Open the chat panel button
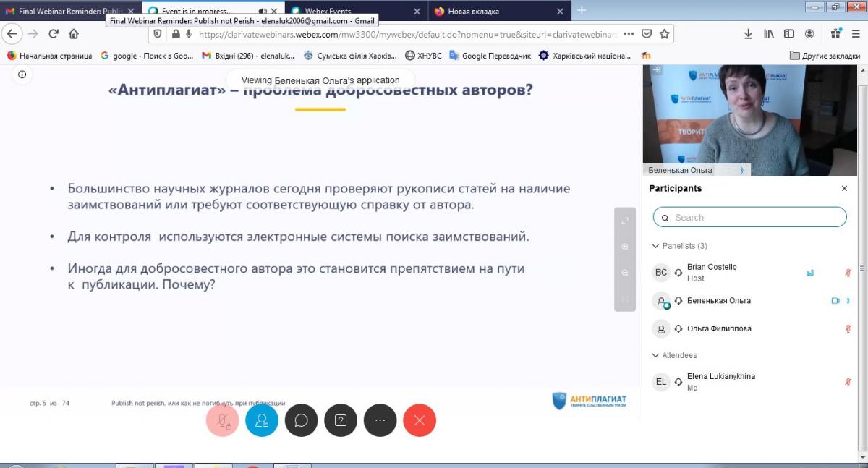Image resolution: width=868 pixels, height=468 pixels. tap(301, 420)
